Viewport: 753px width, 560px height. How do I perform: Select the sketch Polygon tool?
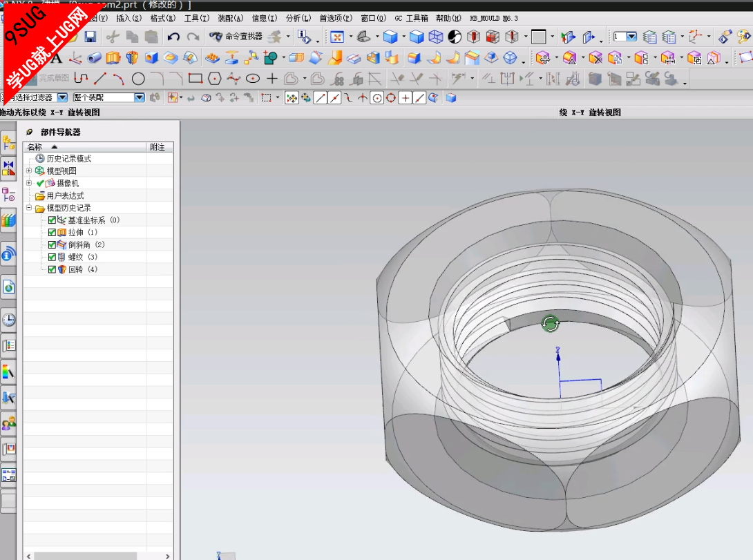pyautogui.click(x=215, y=78)
